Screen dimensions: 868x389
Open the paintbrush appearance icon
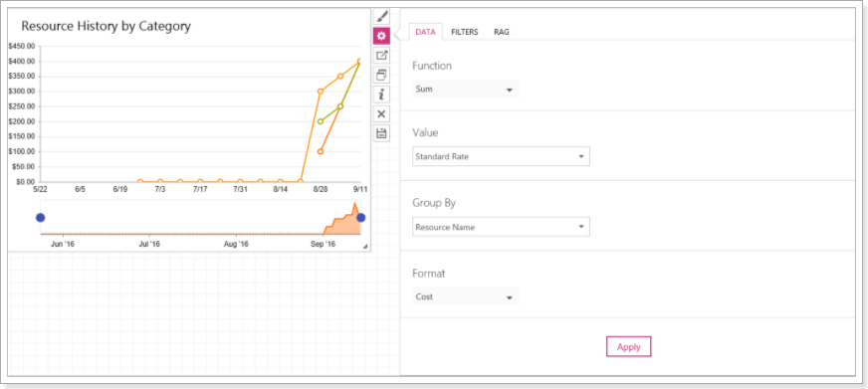pyautogui.click(x=381, y=17)
